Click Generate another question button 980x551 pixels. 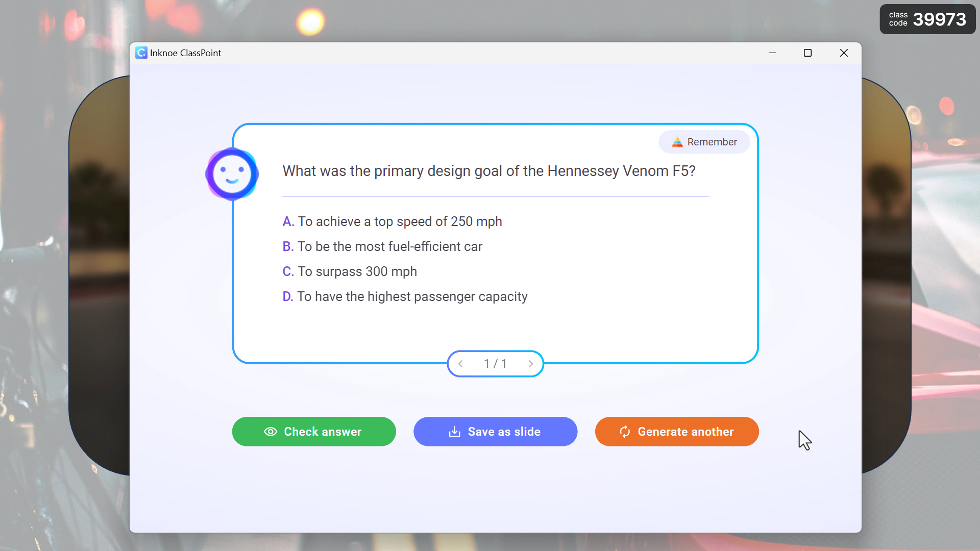(676, 431)
